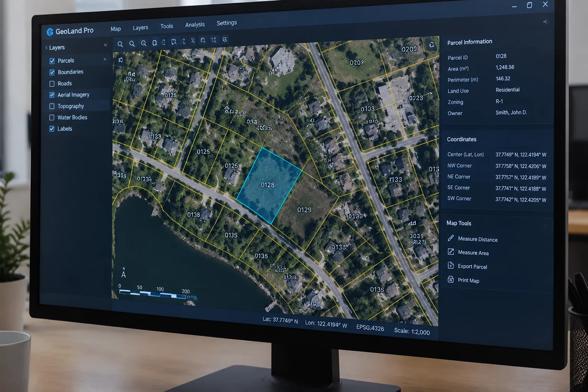Image resolution: width=588 pixels, height=392 pixels.
Task: Click the icon at map's top-right corner
Action: pyautogui.click(x=431, y=45)
